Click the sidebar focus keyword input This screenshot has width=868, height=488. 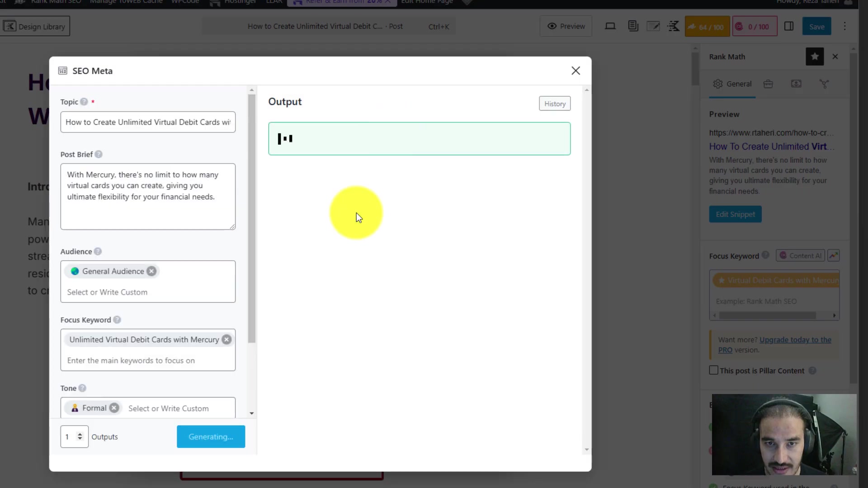click(774, 301)
